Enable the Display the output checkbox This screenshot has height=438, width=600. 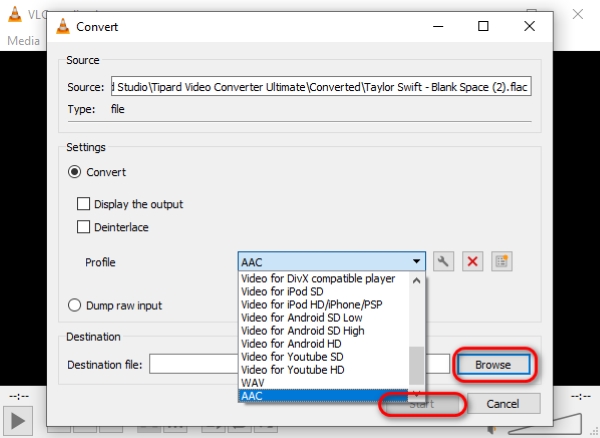(85, 204)
